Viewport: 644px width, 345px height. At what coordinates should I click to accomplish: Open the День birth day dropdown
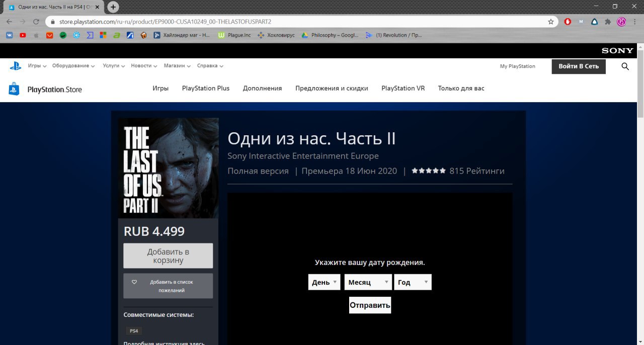tap(325, 282)
